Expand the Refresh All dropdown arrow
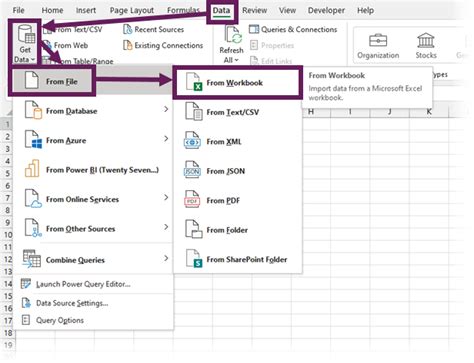The image size is (474, 363). (237, 60)
